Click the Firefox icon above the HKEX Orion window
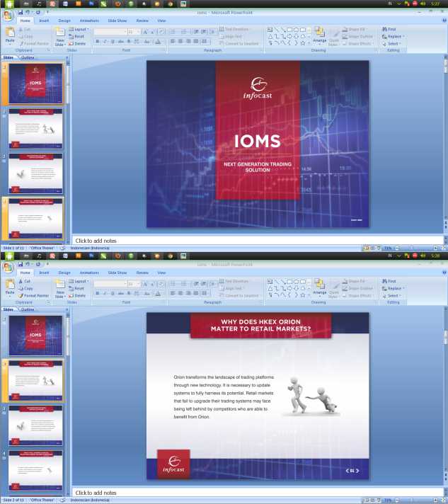The width and height of the screenshot is (448, 504). (117, 256)
